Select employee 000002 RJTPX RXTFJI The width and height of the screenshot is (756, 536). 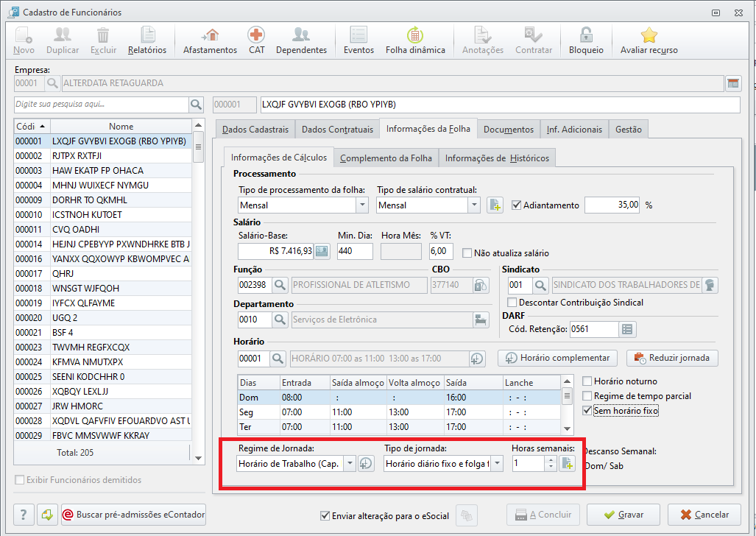[x=103, y=156]
